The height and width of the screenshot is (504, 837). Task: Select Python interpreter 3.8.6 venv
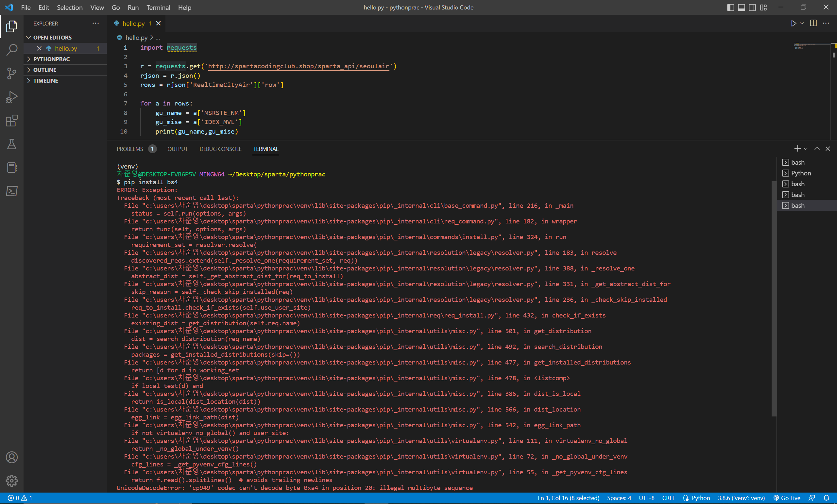click(741, 498)
